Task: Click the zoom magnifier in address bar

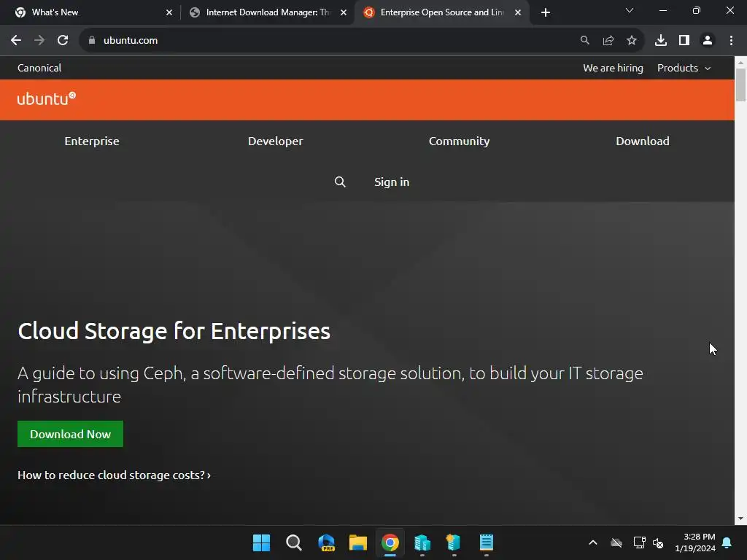Action: [x=585, y=41]
